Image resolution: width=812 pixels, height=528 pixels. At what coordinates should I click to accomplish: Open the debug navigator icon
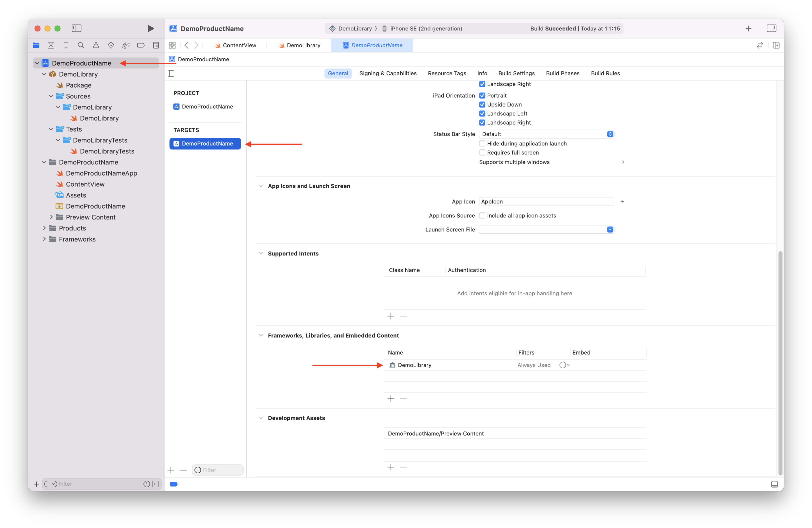[126, 45]
